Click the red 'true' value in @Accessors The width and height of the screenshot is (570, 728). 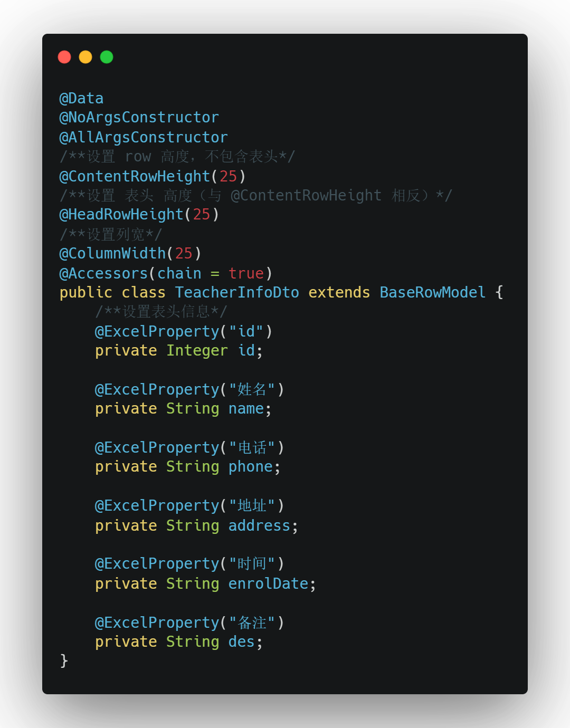click(246, 273)
